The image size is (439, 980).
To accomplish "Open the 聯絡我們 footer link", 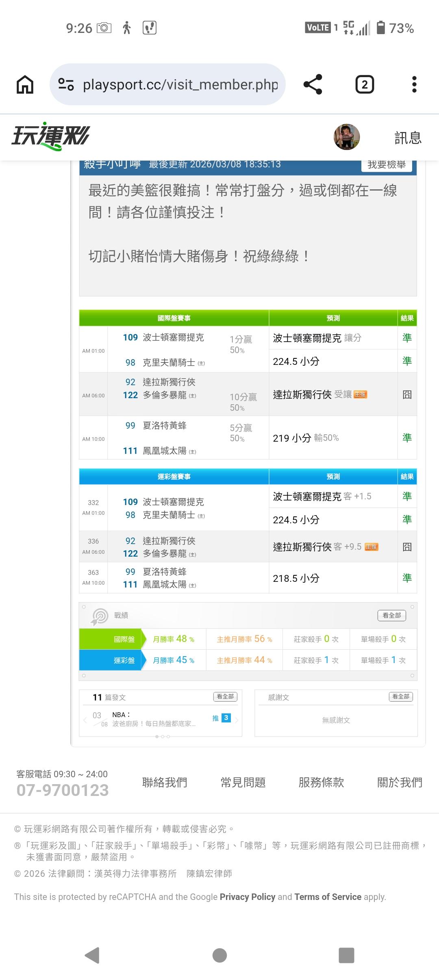I will (x=165, y=782).
